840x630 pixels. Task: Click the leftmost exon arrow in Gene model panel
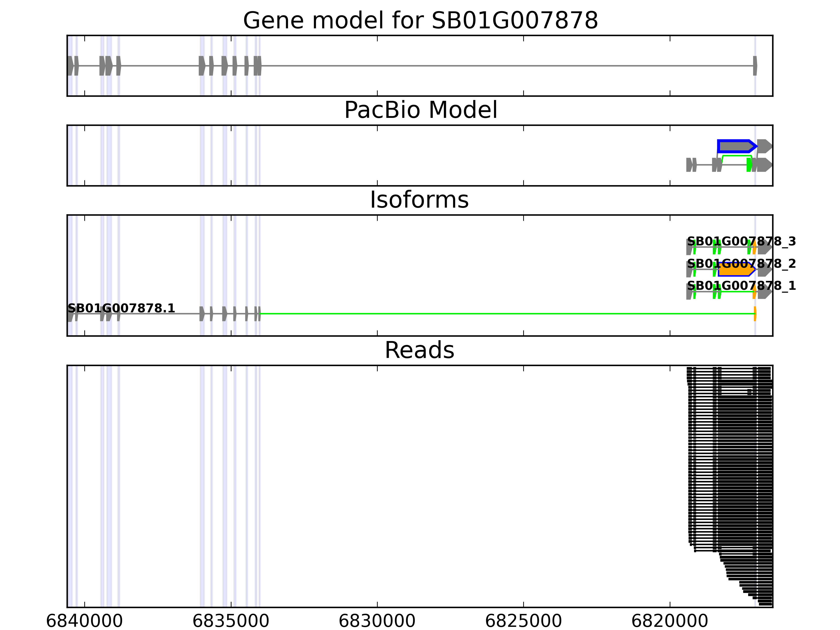click(70, 66)
